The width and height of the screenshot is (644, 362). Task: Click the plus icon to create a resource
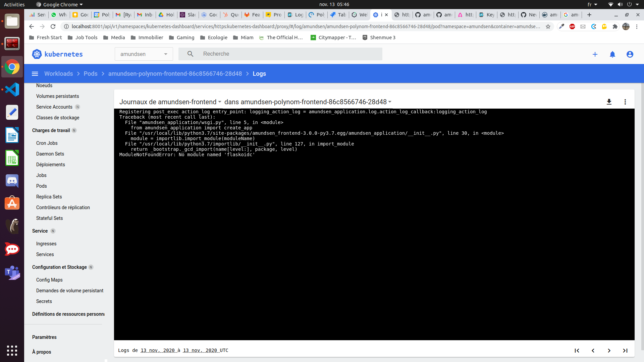[x=595, y=54]
